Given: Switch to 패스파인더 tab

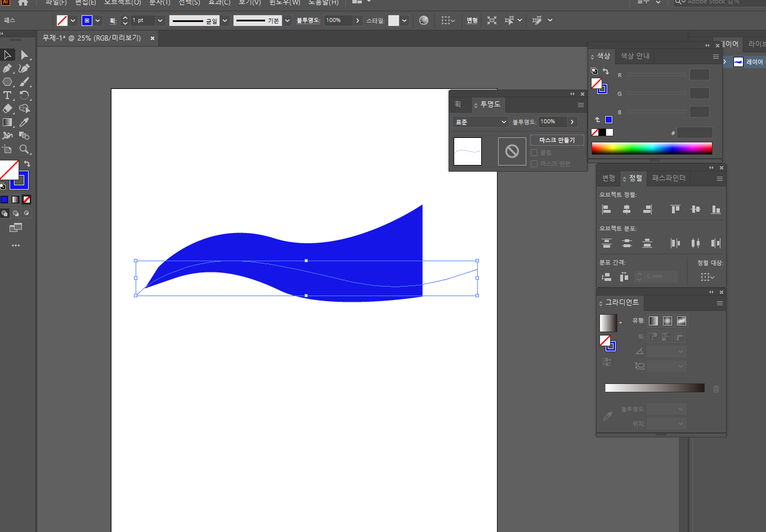Looking at the screenshot, I should (669, 178).
